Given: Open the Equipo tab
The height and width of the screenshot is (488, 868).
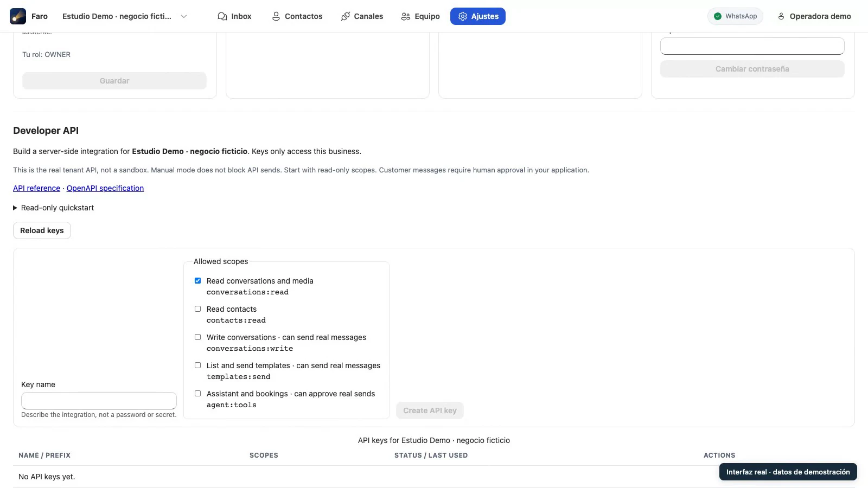Looking at the screenshot, I should pos(420,16).
